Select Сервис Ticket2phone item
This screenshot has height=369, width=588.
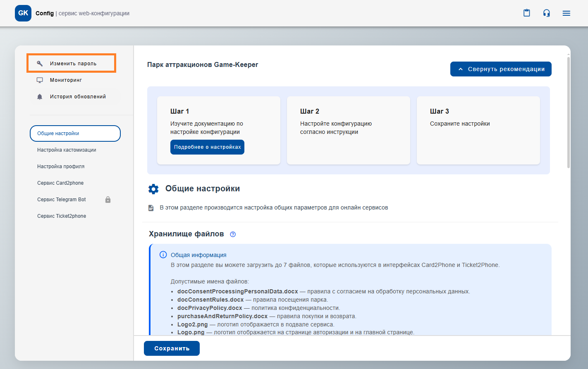click(x=62, y=216)
